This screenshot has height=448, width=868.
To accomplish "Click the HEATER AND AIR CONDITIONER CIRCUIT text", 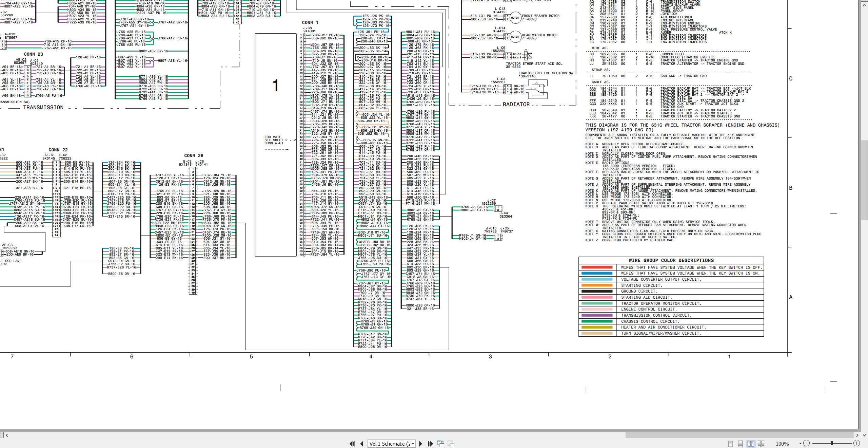I will (664, 328).
